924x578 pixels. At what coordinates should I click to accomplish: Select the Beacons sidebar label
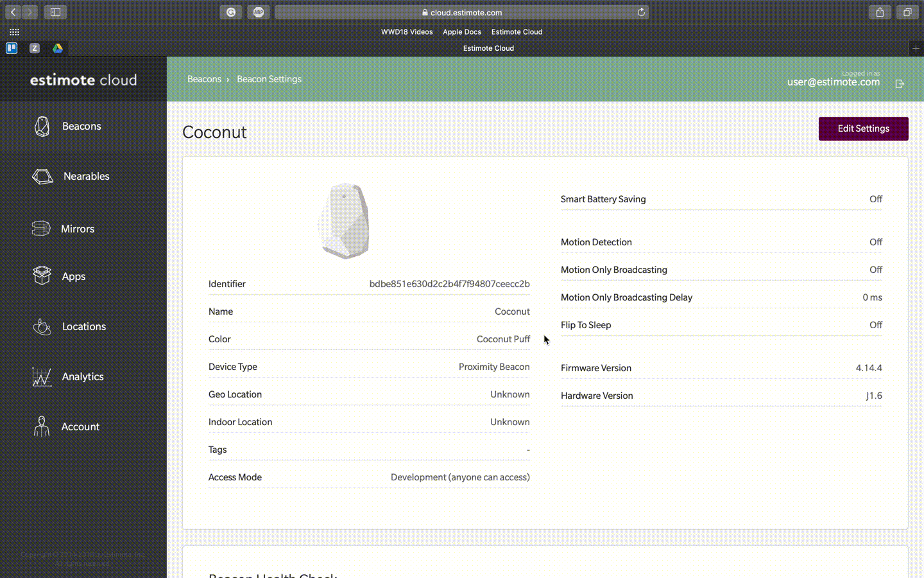click(81, 127)
